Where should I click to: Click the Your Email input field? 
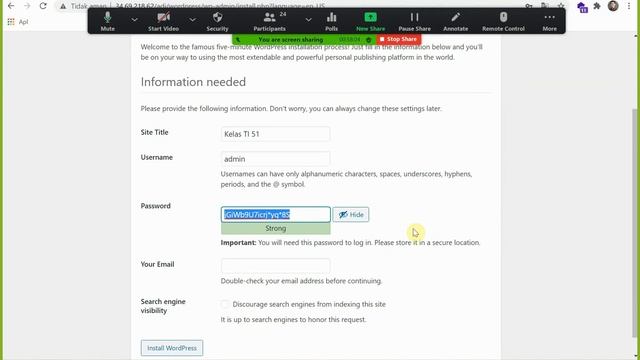pos(275,266)
